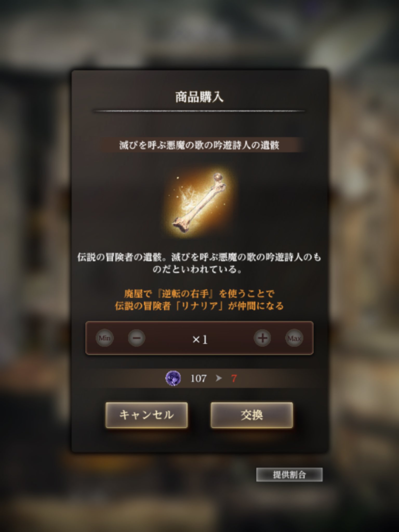Click the item name banner 滅びを呼ぶ悪魔の歌の吟遊詩人の遺骸
Viewport: 399px width, 532px height.
[x=199, y=145]
